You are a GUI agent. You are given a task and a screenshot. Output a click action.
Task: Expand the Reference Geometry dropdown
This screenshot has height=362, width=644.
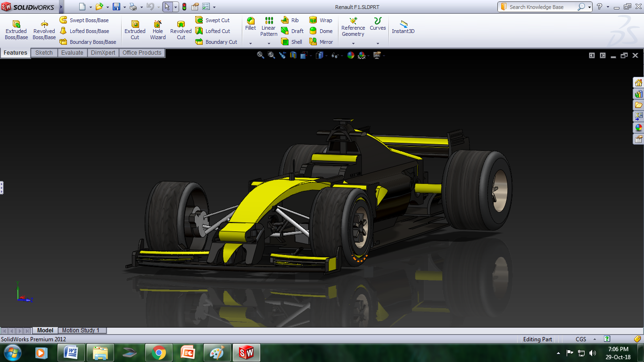[353, 43]
